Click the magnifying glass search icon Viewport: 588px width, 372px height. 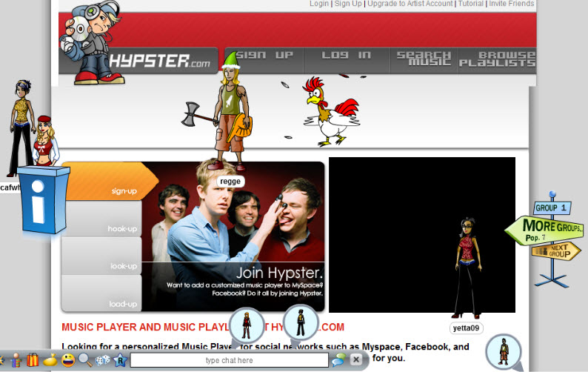[85, 360]
